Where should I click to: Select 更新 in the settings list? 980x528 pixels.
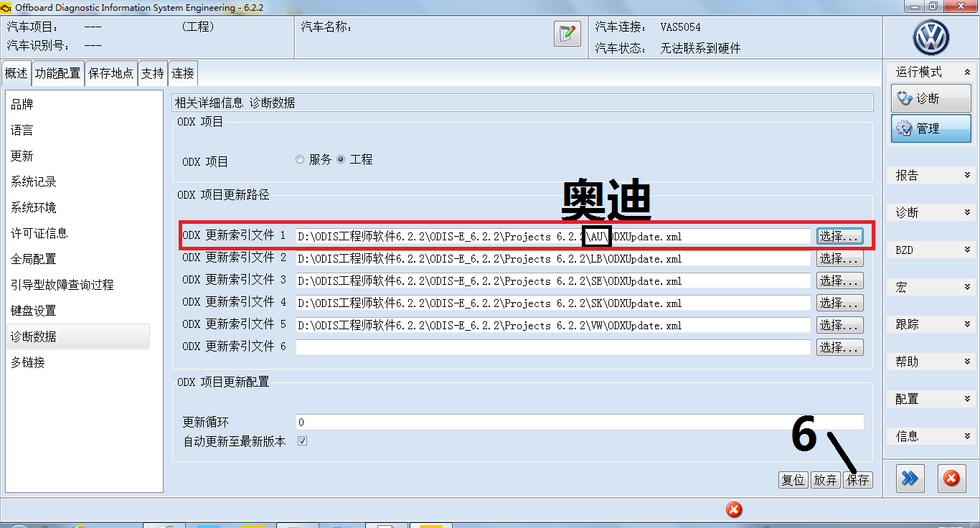coord(78,156)
